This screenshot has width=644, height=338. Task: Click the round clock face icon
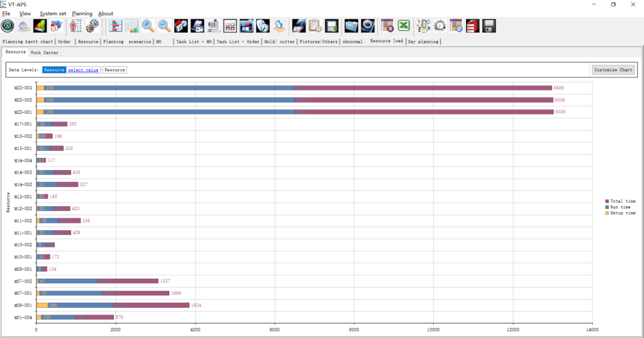point(440,26)
